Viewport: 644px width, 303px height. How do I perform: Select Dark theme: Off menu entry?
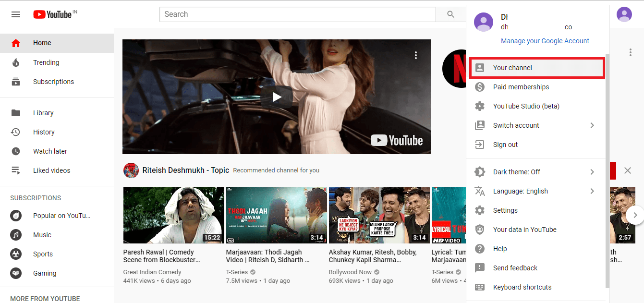(x=535, y=172)
